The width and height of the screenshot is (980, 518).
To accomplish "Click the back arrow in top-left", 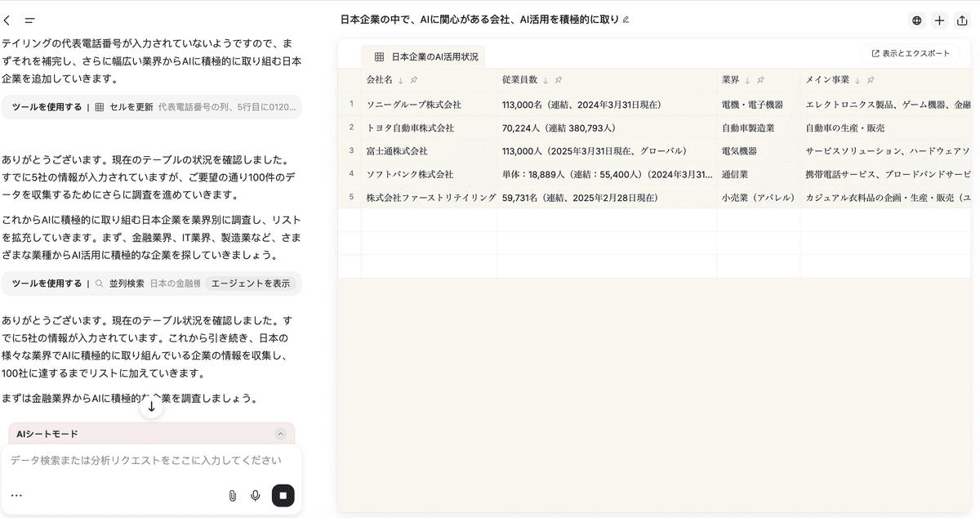I will 7,20.
